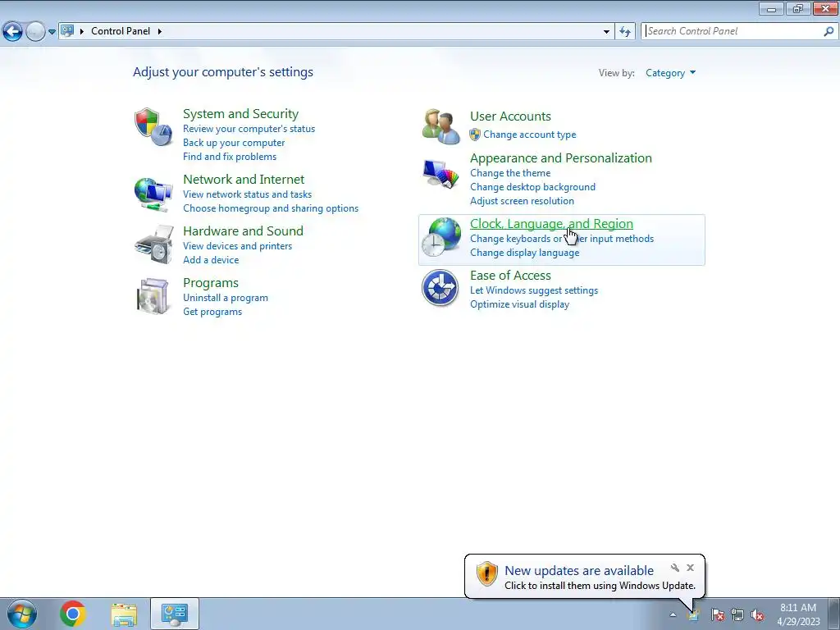The image size is (840, 630).
Task: Expand the arrow after Control Panel breadcrumb
Action: pyautogui.click(x=160, y=31)
